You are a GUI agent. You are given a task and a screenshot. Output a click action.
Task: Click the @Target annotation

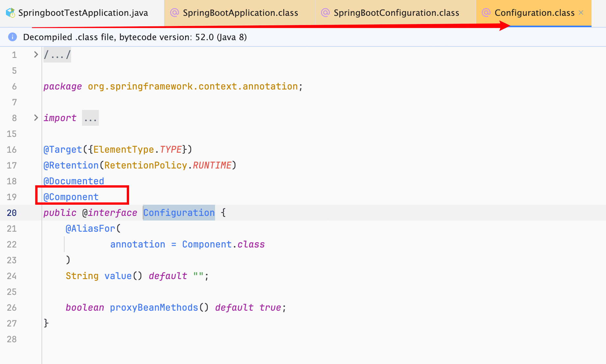coord(63,149)
